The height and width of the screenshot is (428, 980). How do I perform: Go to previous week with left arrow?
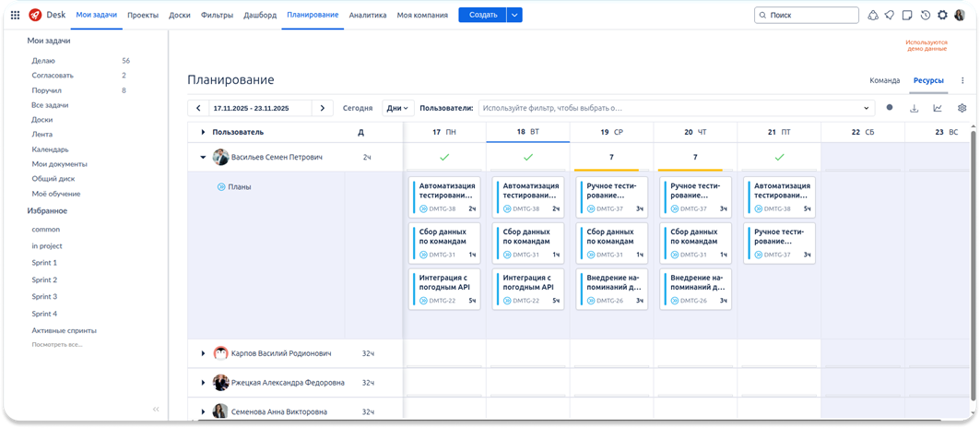(x=199, y=108)
